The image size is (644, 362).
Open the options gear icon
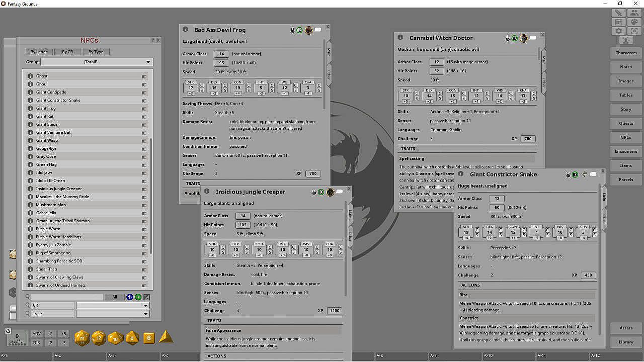coord(619,31)
